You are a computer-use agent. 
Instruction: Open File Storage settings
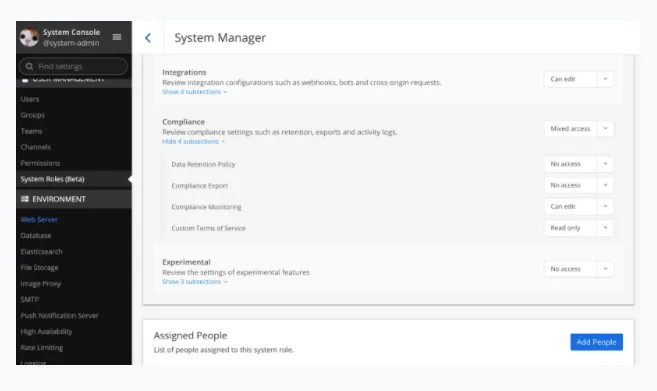39,267
